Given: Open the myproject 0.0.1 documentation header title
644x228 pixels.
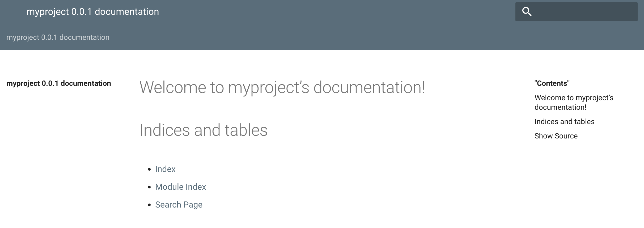Looking at the screenshot, I should click(93, 12).
